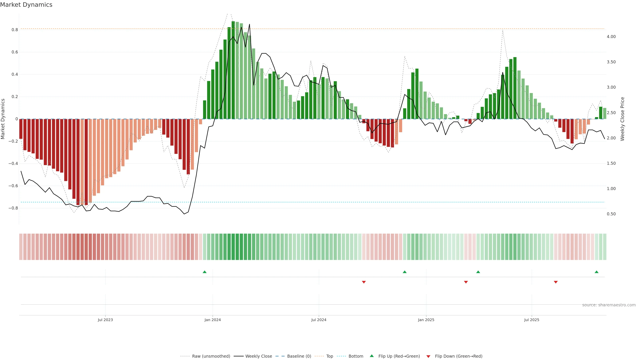Toggle Baseline (0) legend entry

click(x=299, y=356)
